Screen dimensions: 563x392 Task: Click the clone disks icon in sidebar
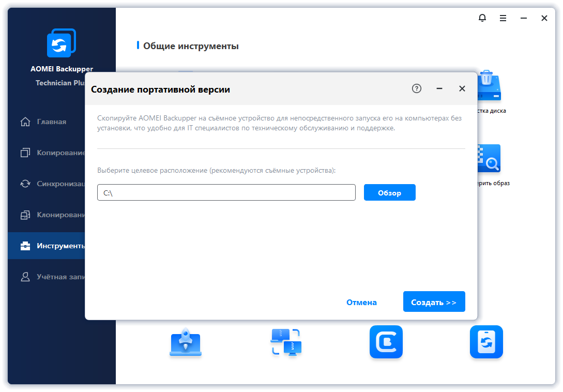[25, 215]
